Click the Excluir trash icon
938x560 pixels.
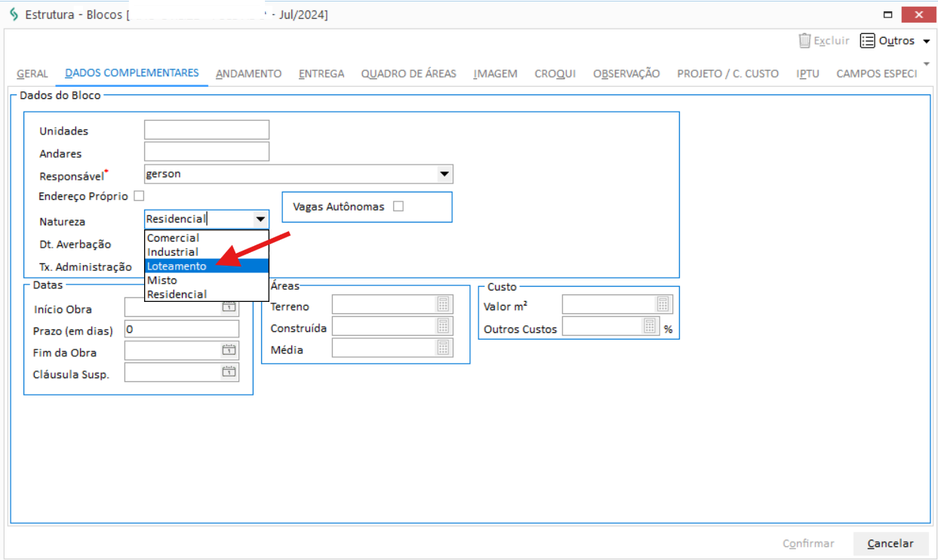[x=805, y=41]
